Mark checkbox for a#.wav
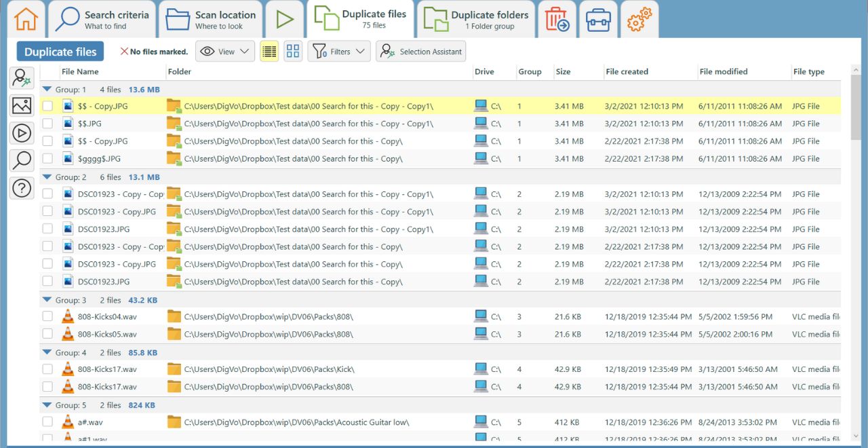The image size is (868, 448). 47,422
